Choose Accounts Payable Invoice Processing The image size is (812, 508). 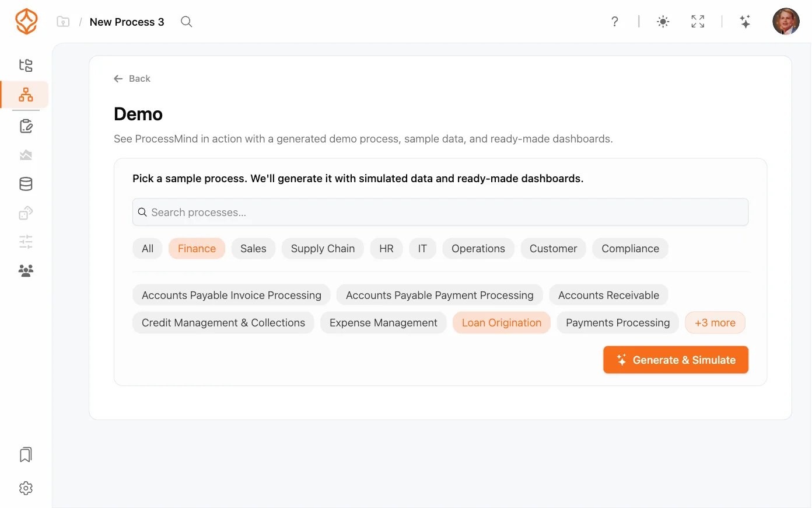(x=232, y=295)
